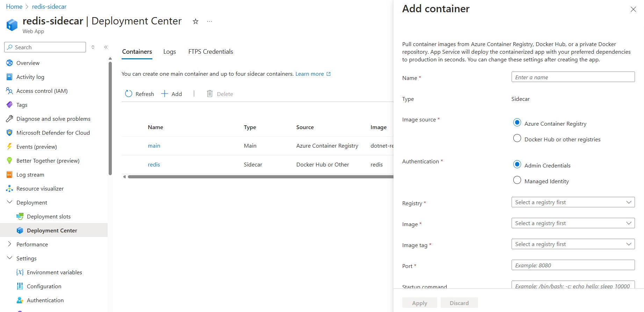
Task: Click the Overview icon in sidebar
Action: [x=9, y=63]
